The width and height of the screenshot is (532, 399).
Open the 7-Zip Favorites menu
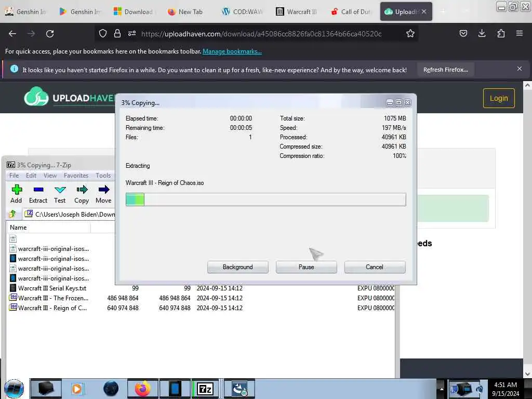click(76, 176)
